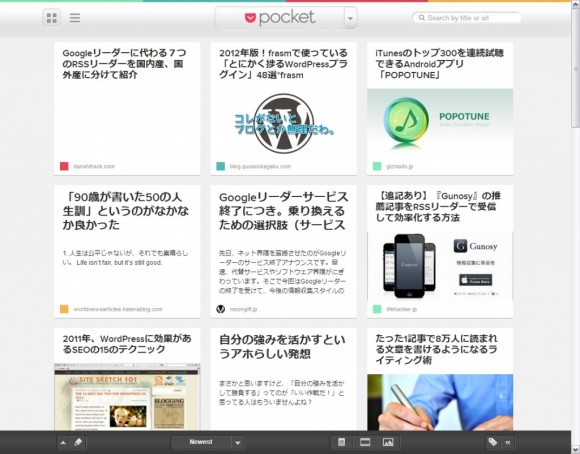
Task: Filter by articles icon
Action: [x=341, y=442]
